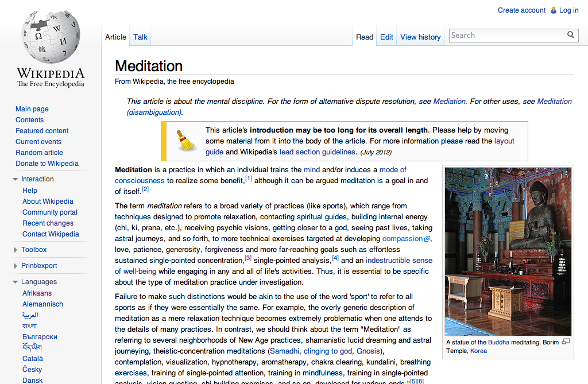Image resolution: width=588 pixels, height=384 pixels.
Task: Open the View history tab
Action: click(x=420, y=37)
